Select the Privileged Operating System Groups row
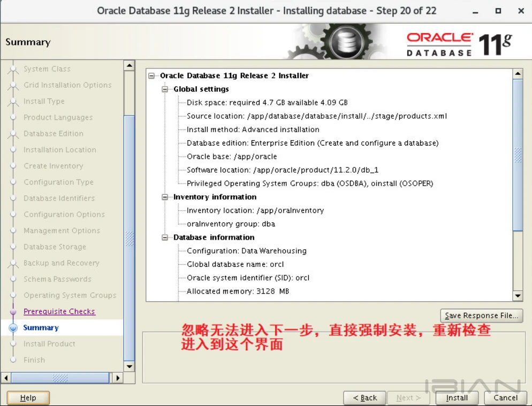 [x=310, y=183]
